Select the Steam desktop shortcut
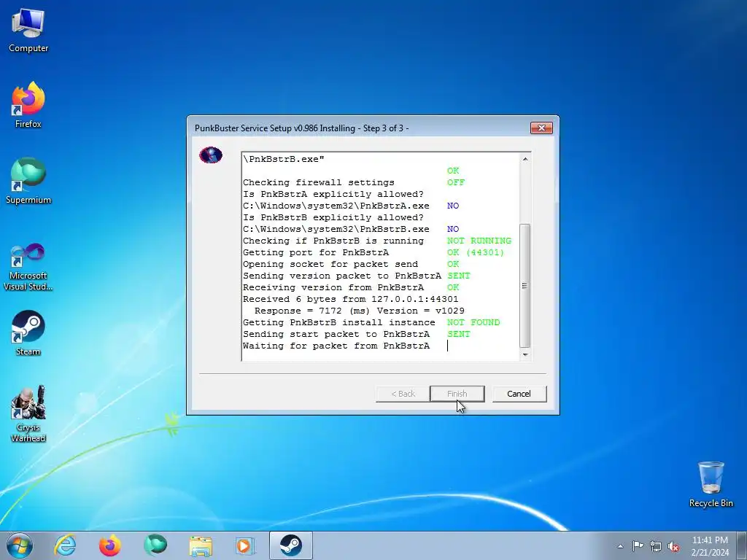The image size is (747, 560). click(x=28, y=332)
